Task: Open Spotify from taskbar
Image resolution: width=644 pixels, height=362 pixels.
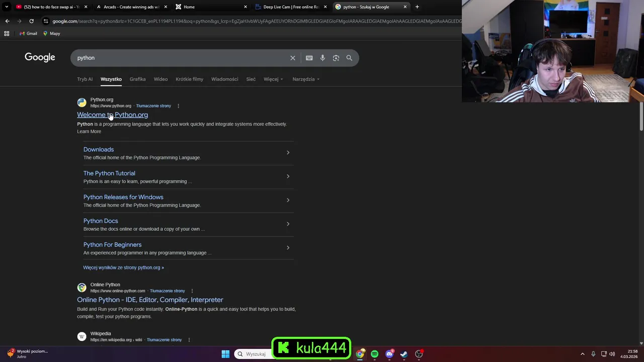Action: [x=374, y=354]
